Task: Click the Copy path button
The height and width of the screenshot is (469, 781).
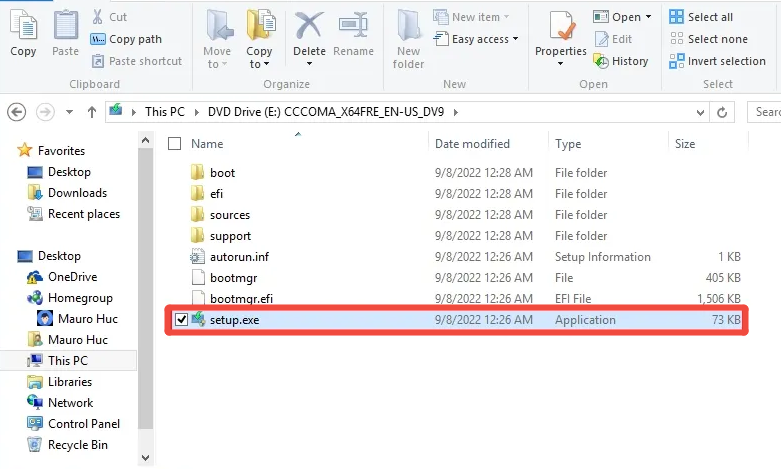Action: (x=126, y=39)
